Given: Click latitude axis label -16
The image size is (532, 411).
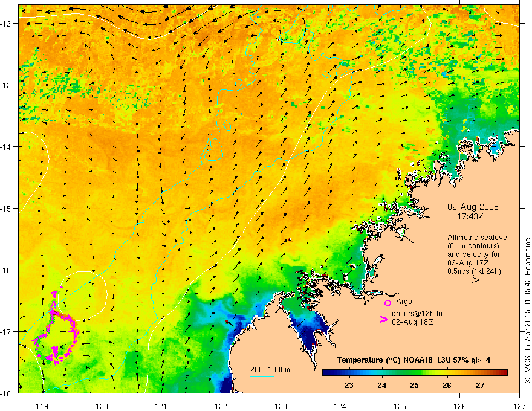Looking at the screenshot, I should coord(7,270).
